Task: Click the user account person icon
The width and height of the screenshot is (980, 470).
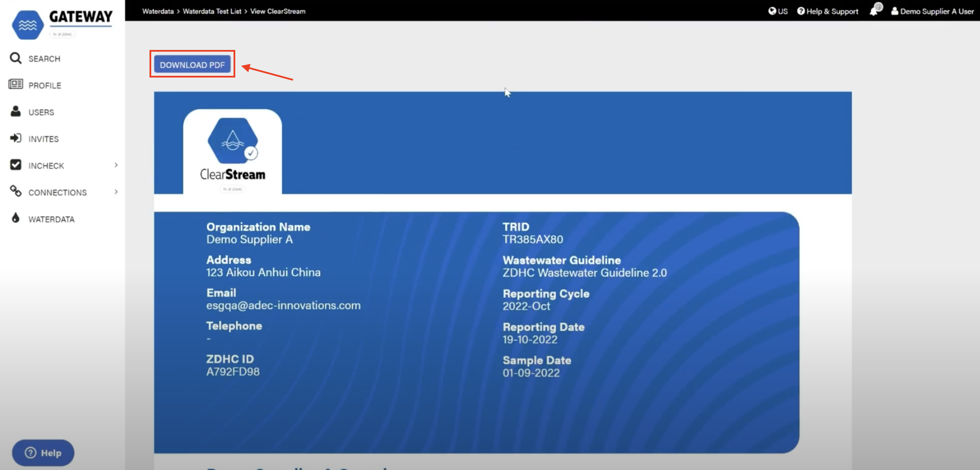Action: point(895,11)
